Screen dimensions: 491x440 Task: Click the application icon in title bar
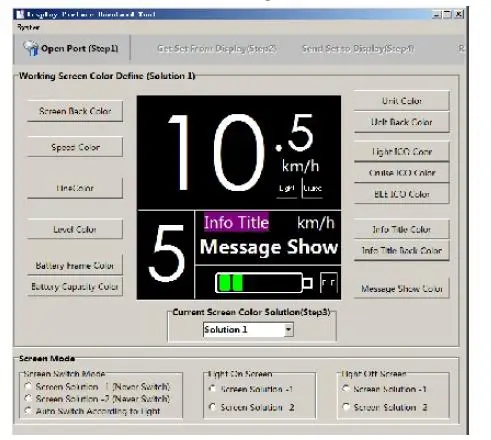pyautogui.click(x=20, y=15)
